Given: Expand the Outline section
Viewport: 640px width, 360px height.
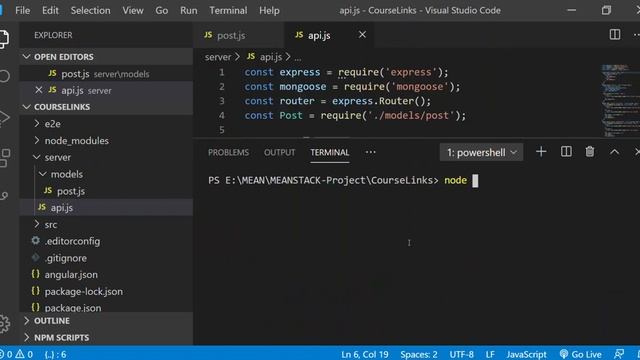Looking at the screenshot, I should click(x=52, y=321).
